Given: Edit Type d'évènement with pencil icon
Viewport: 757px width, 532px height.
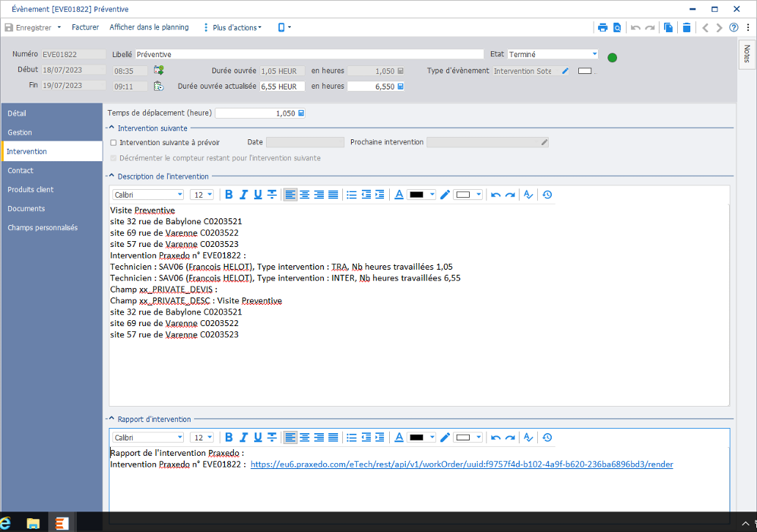Looking at the screenshot, I should click(565, 71).
